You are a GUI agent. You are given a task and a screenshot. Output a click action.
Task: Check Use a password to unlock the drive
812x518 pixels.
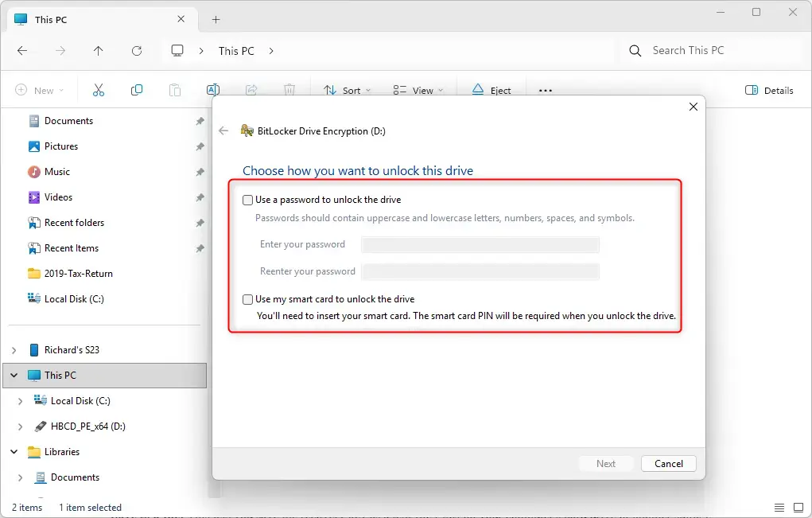(x=248, y=200)
